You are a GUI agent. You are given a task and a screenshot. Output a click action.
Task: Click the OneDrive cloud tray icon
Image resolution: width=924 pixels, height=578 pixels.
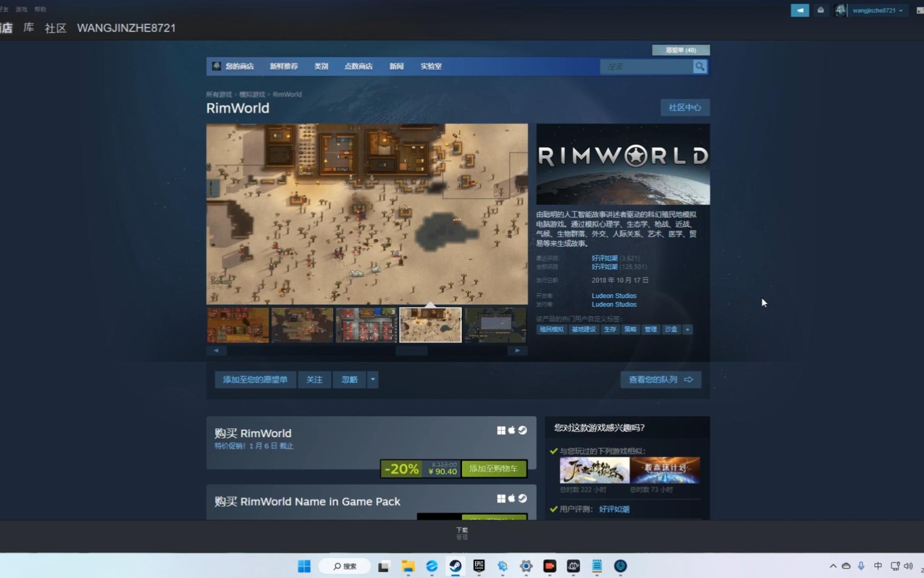point(846,566)
